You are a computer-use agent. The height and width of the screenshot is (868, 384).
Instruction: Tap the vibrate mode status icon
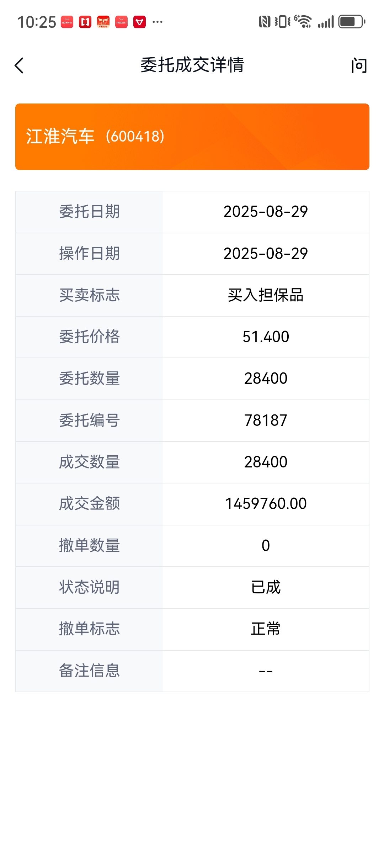[x=283, y=22]
